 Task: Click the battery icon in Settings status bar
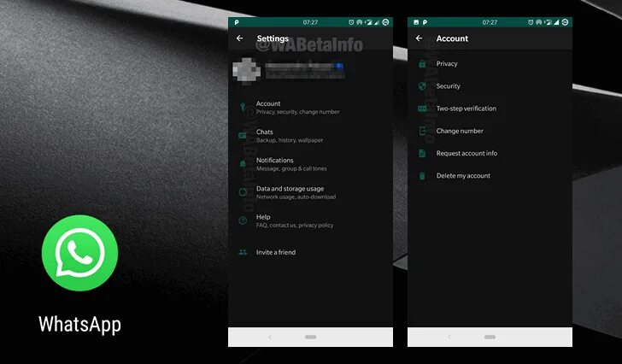point(385,22)
